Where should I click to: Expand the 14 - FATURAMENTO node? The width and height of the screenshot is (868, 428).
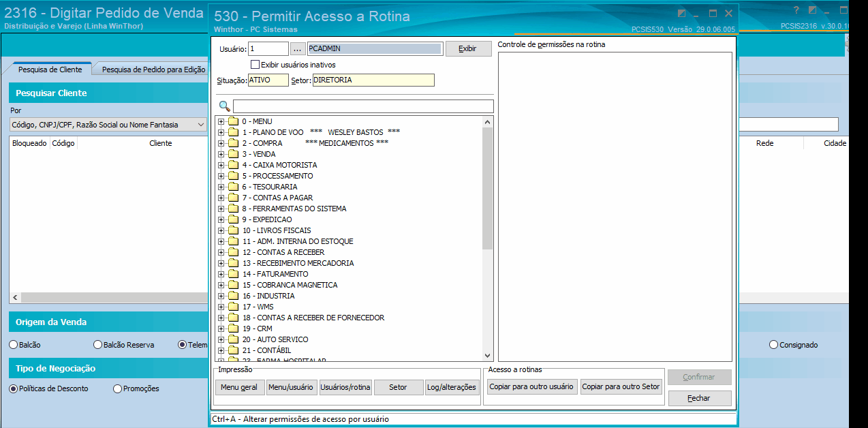click(221, 274)
